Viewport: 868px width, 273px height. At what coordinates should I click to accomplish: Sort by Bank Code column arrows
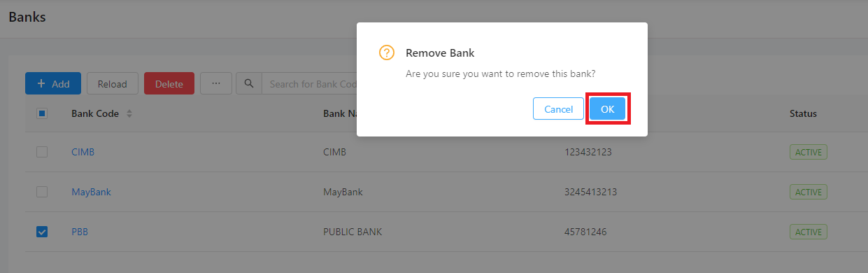coord(129,113)
